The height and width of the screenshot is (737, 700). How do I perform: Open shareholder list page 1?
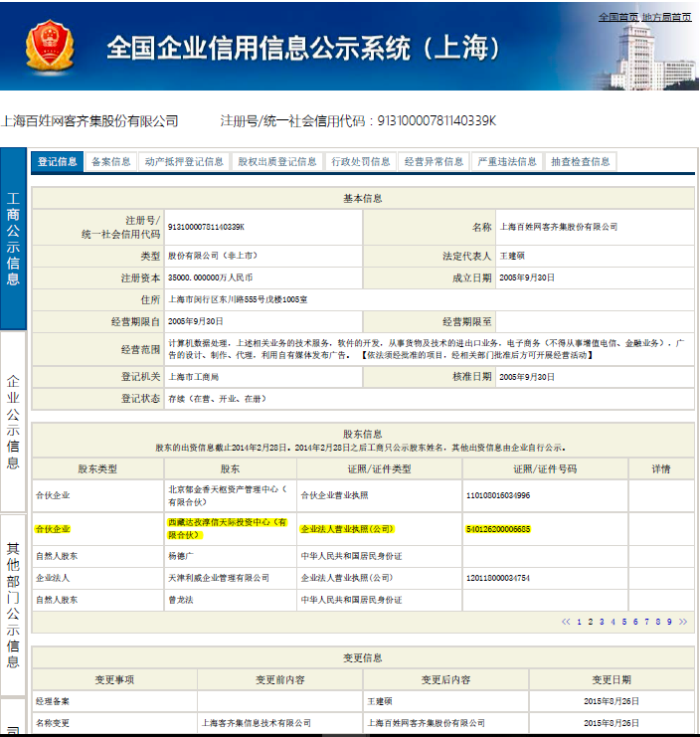pos(580,622)
